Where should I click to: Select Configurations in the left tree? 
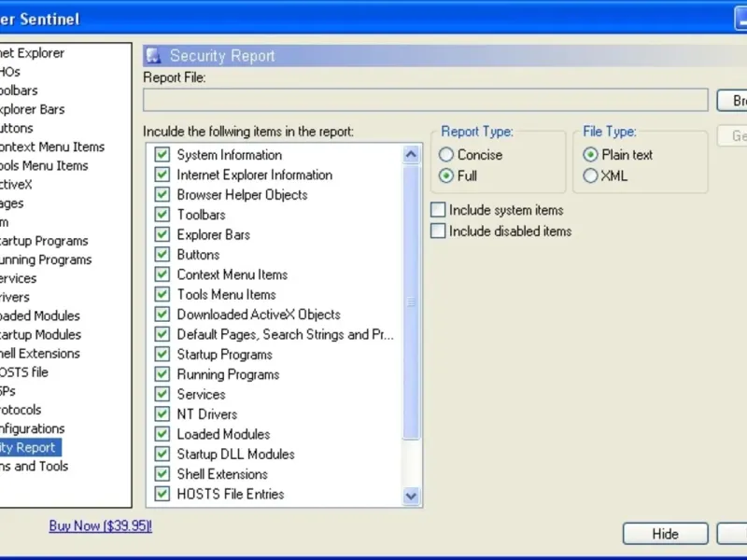point(32,428)
